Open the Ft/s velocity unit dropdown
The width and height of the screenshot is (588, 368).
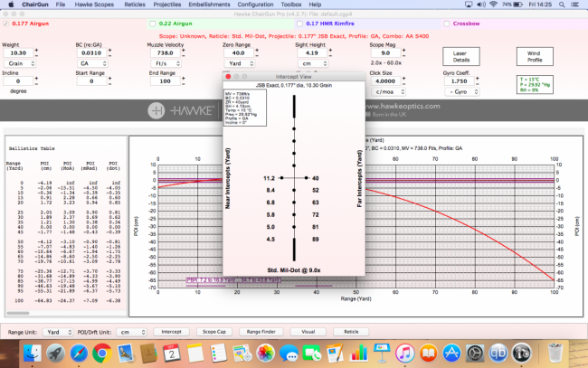click(166, 63)
